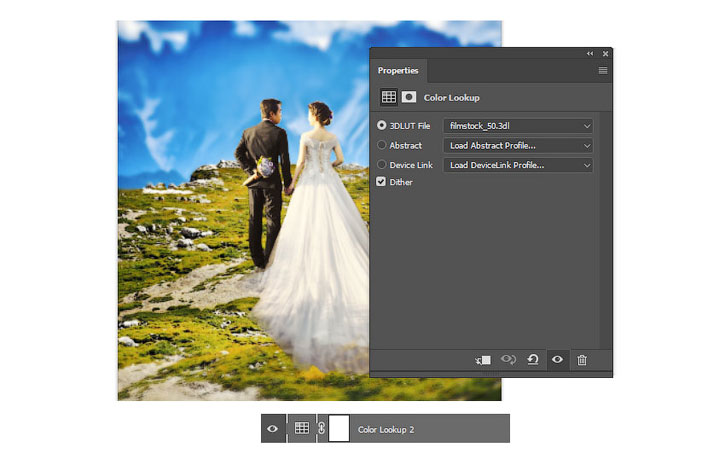Uncheck the Dither checkbox
The height and width of the screenshot is (465, 725).
click(x=381, y=182)
